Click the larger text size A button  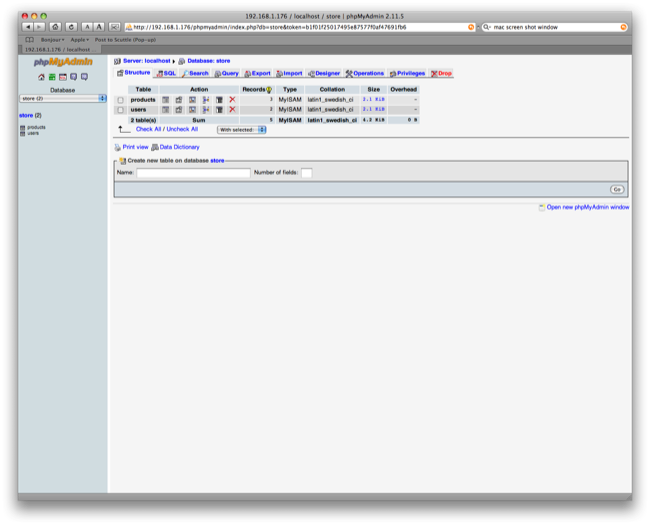pyautogui.click(x=99, y=27)
